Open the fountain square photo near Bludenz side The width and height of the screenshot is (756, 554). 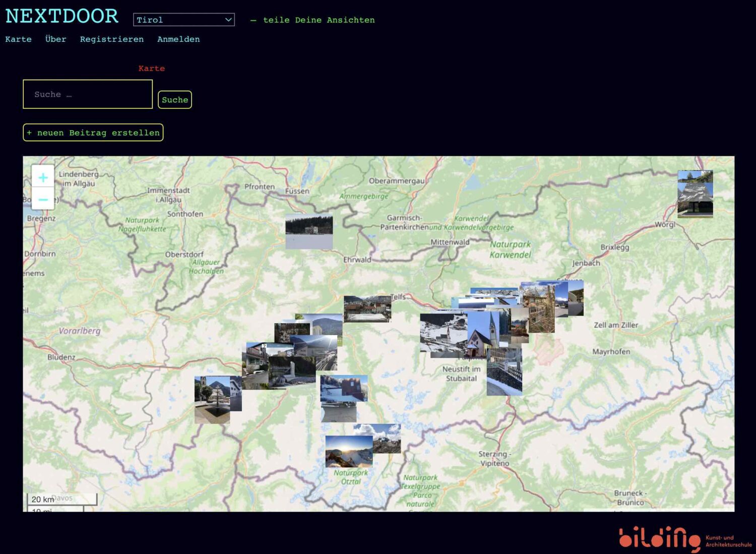(212, 399)
